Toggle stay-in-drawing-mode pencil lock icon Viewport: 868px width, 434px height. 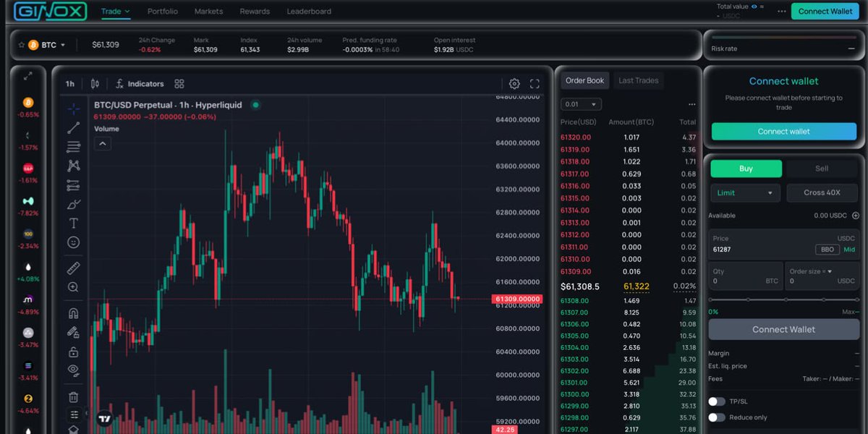coord(74,333)
